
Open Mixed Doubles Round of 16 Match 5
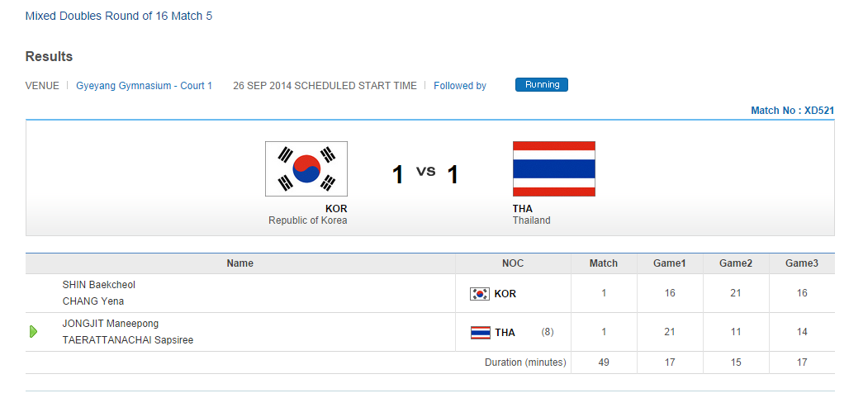(119, 16)
